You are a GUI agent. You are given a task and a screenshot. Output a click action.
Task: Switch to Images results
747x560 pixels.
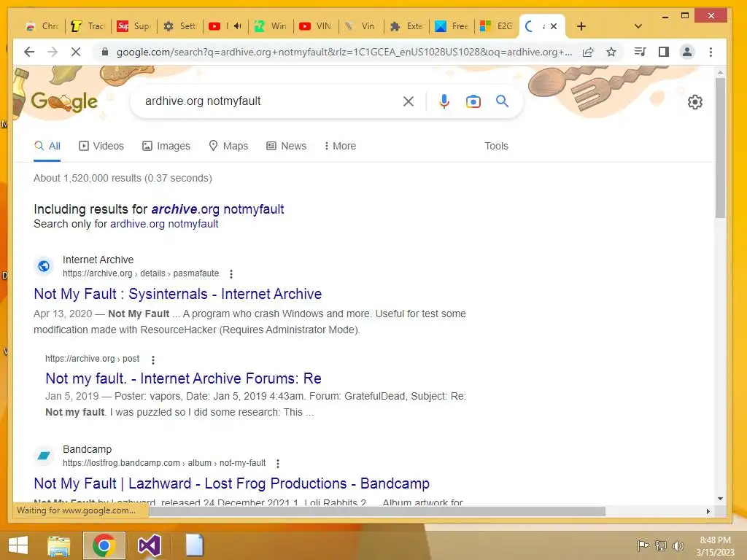click(166, 146)
